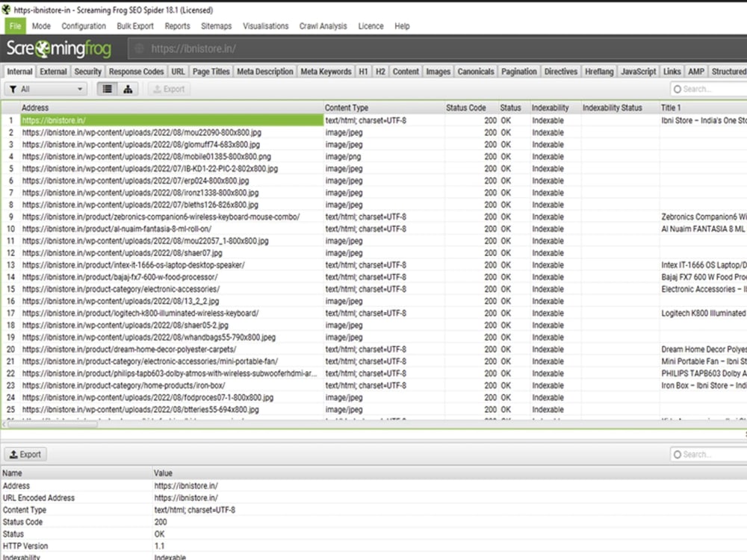The height and width of the screenshot is (560, 747).
Task: Switch to the Hreflang tab
Action: (x=599, y=72)
